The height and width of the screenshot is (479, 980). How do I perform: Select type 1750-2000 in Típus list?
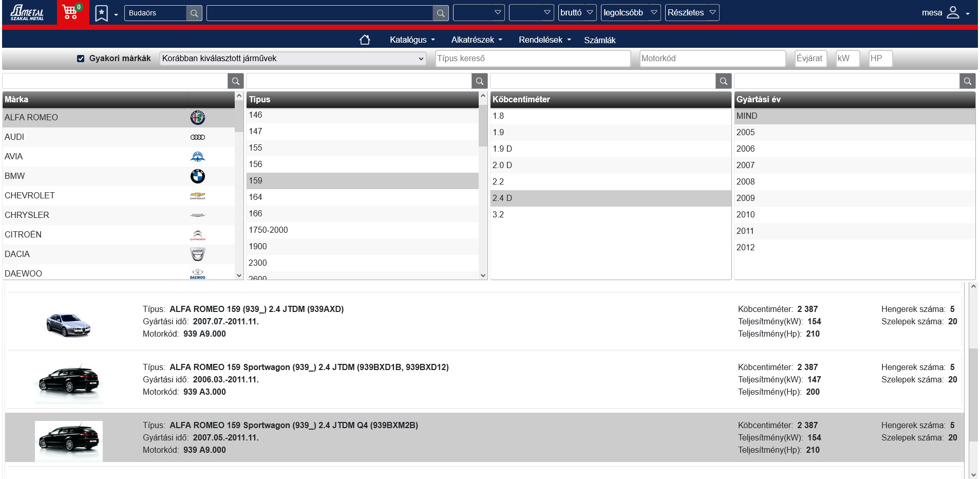363,230
